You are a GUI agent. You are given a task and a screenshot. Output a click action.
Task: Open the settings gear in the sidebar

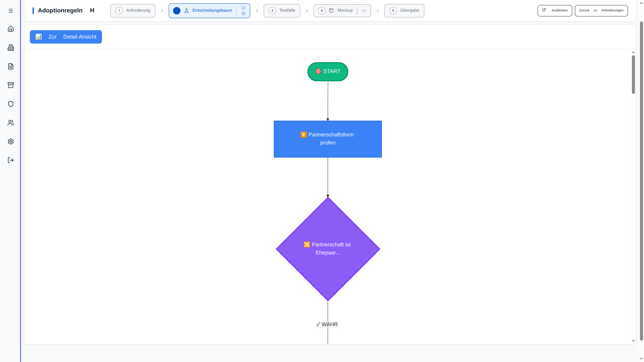pyautogui.click(x=11, y=141)
